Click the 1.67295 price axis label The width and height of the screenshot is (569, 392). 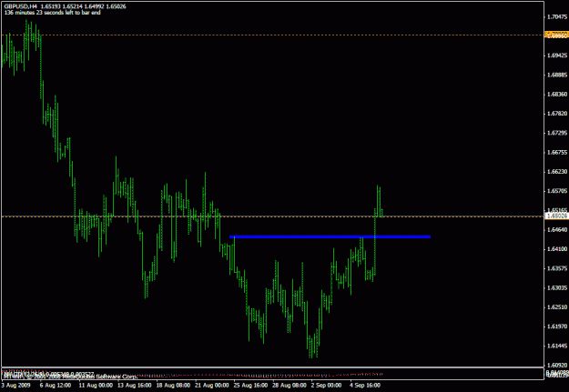[x=557, y=133]
